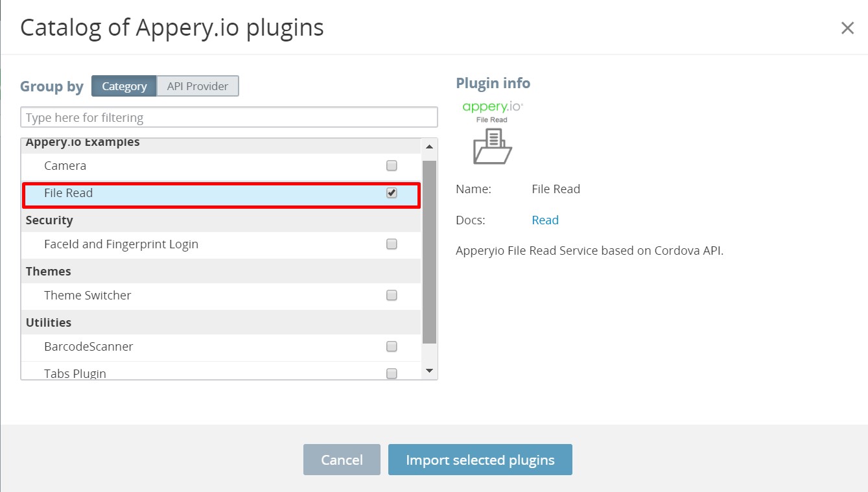Group plugins by API Provider
Screen dimensions: 868x492
198,86
